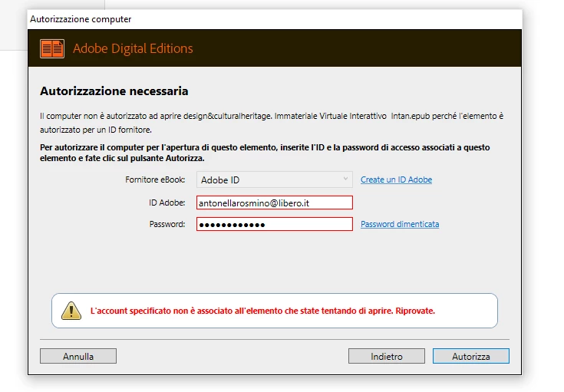Screen dimensions: 564x392
Task: Click the Annulla button
Action: (78, 356)
